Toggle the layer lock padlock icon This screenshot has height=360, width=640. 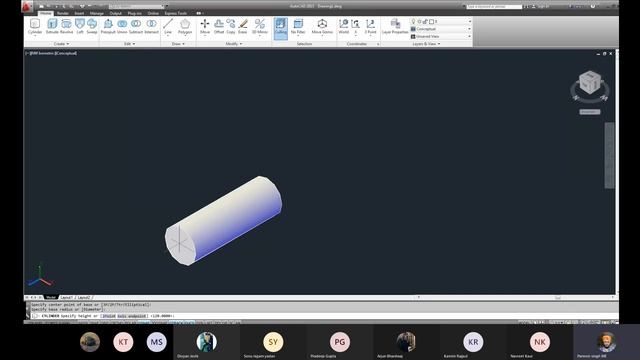click(x=425, y=21)
